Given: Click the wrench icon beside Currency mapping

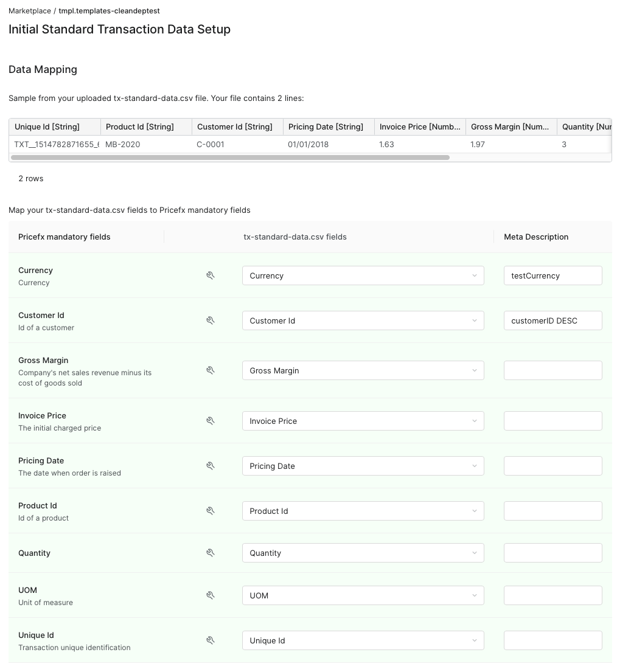Looking at the screenshot, I should (x=211, y=275).
